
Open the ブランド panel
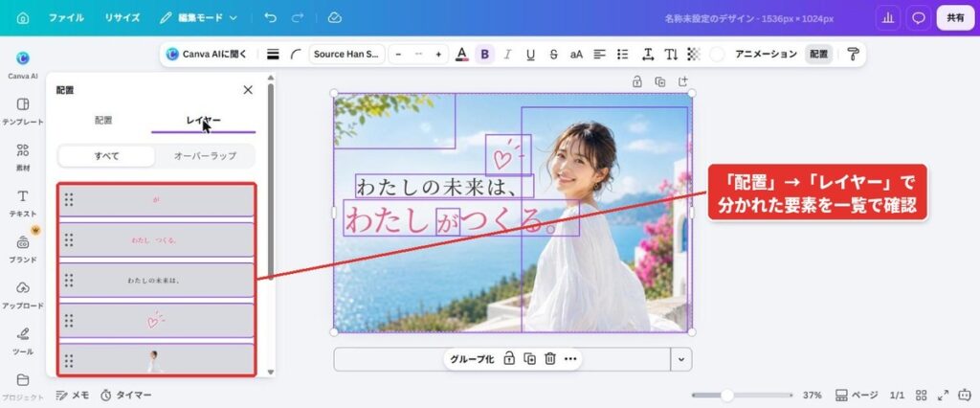click(23, 249)
